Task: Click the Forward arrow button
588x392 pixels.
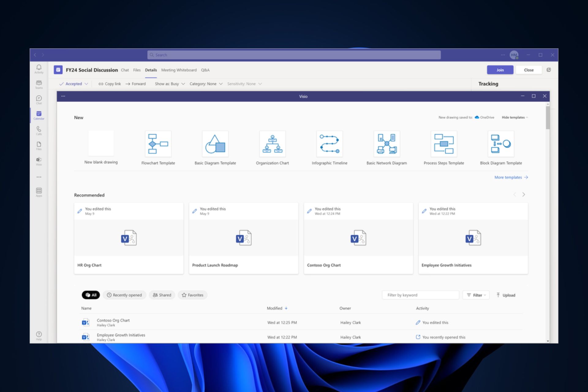Action: click(136, 84)
